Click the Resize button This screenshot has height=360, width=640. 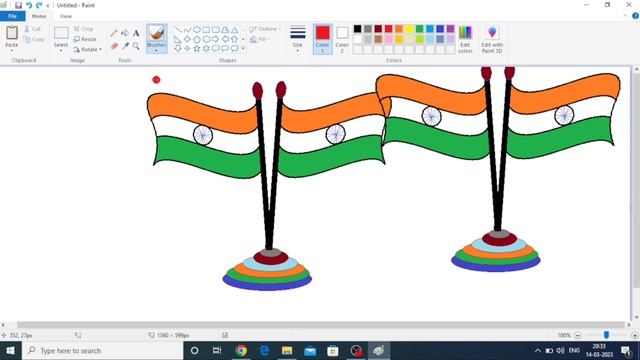click(85, 39)
